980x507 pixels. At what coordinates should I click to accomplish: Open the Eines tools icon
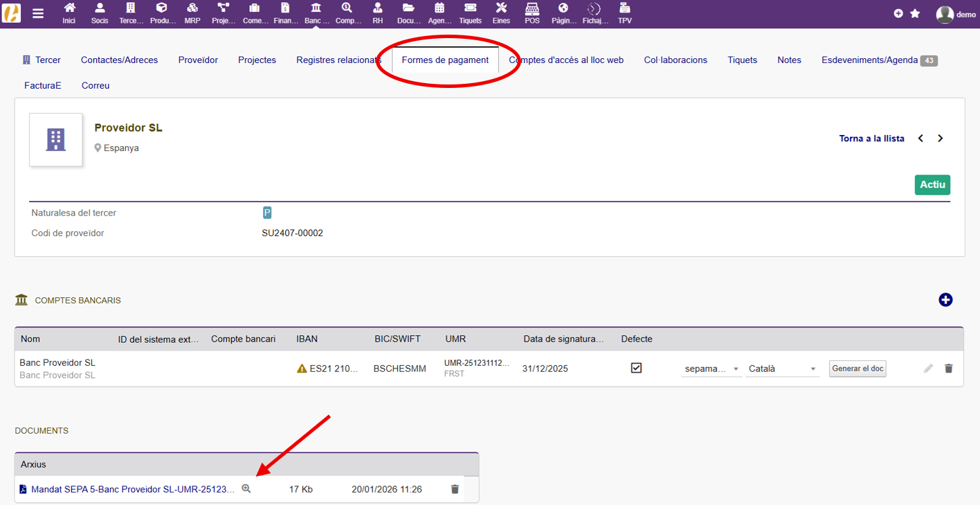(x=501, y=12)
